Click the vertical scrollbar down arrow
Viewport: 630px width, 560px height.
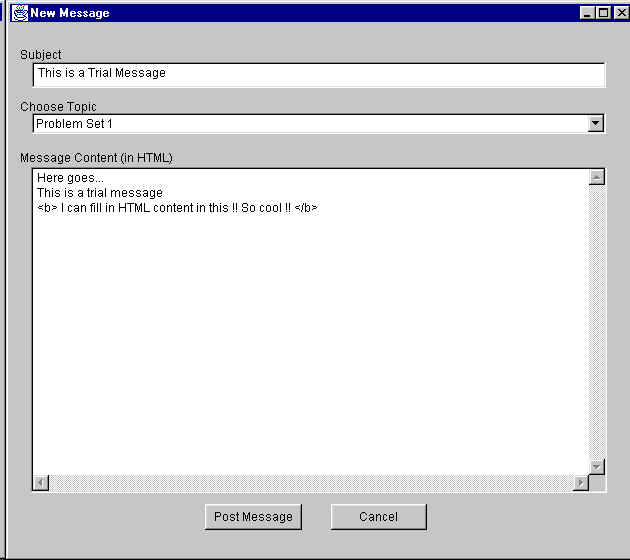597,467
